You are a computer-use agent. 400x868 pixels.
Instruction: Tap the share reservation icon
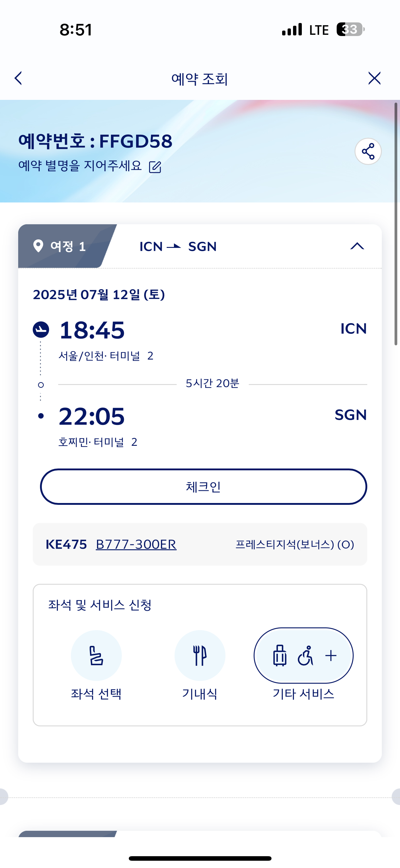[368, 151]
